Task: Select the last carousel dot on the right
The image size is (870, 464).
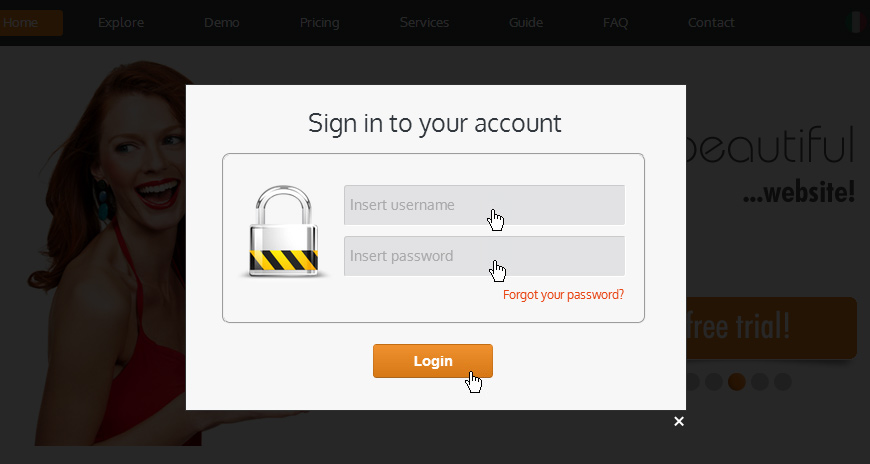Action: point(782,381)
